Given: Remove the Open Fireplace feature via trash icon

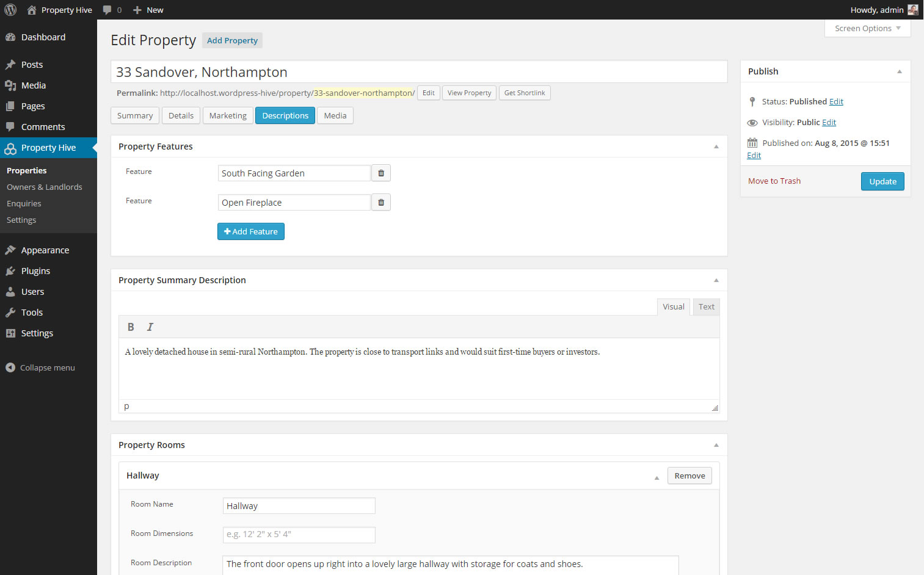Looking at the screenshot, I should pos(381,203).
